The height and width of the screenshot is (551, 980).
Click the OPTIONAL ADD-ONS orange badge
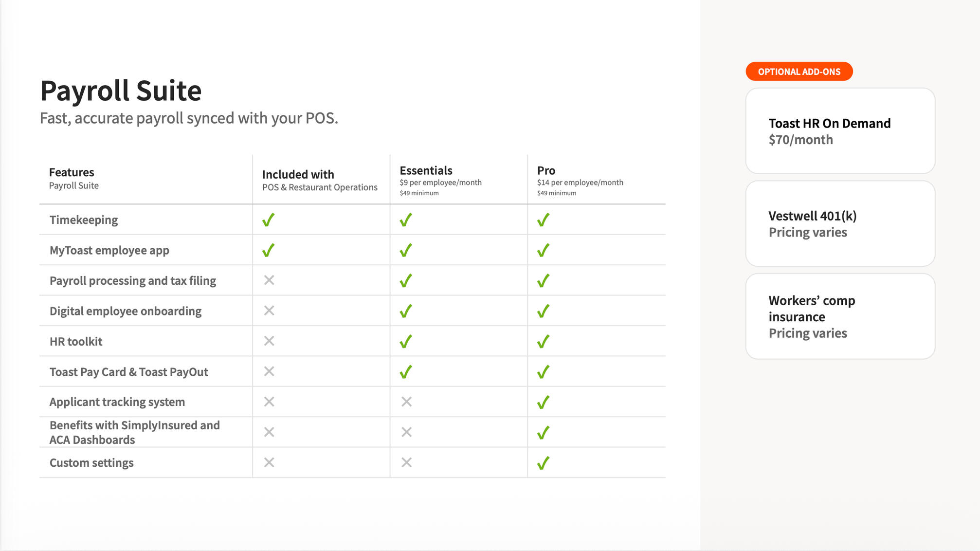coord(799,72)
